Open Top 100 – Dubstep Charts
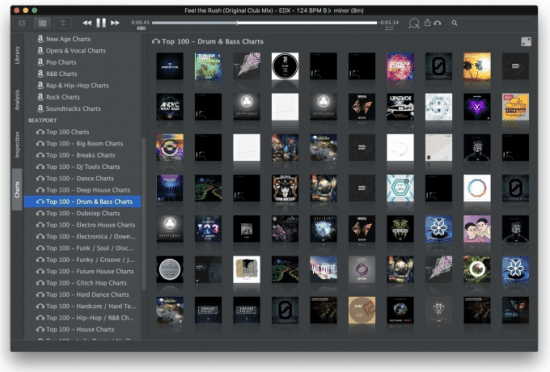The width and height of the screenshot is (550, 372). click(82, 213)
